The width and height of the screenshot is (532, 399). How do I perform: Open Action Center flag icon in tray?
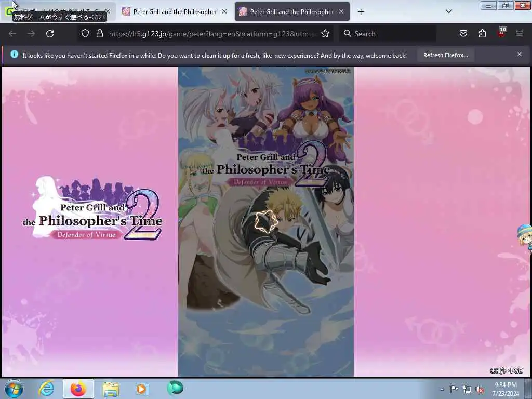pos(454,389)
